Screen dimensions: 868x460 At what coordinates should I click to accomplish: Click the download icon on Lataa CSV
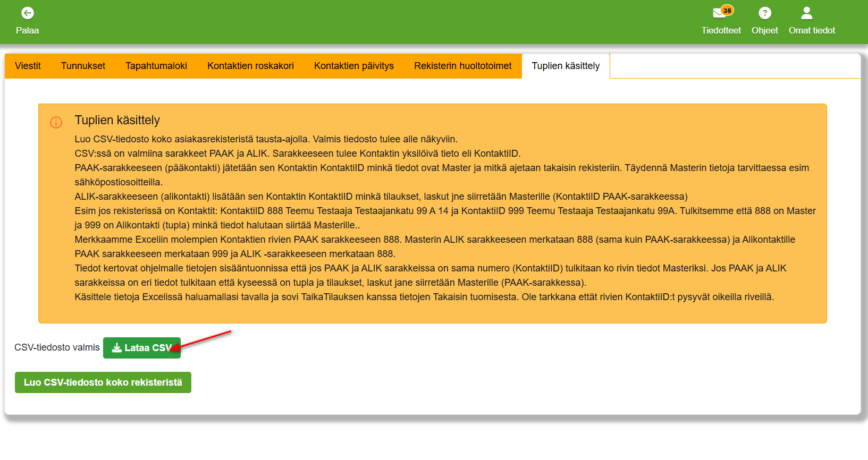[117, 348]
